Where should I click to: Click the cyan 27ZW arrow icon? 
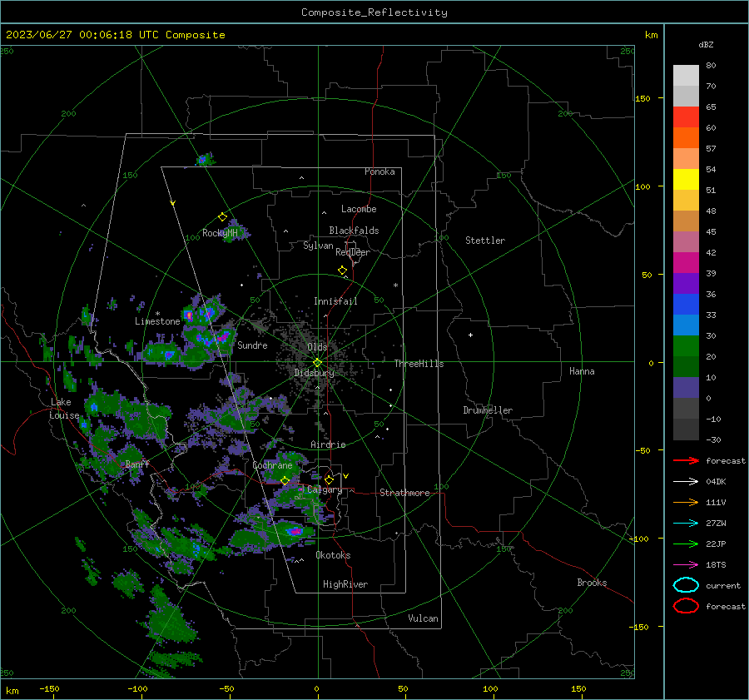point(686,524)
